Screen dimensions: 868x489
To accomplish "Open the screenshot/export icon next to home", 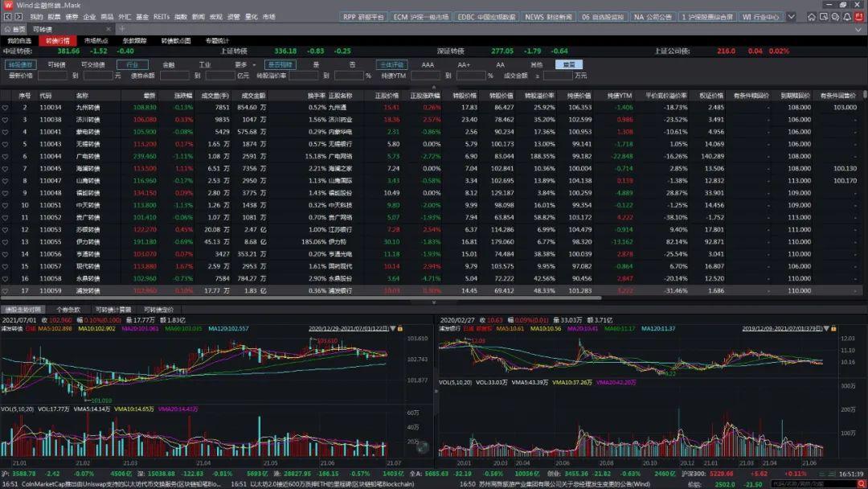I will pos(824,17).
